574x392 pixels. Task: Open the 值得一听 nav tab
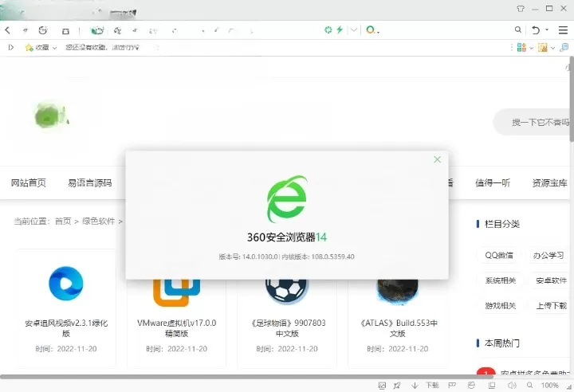click(x=493, y=182)
